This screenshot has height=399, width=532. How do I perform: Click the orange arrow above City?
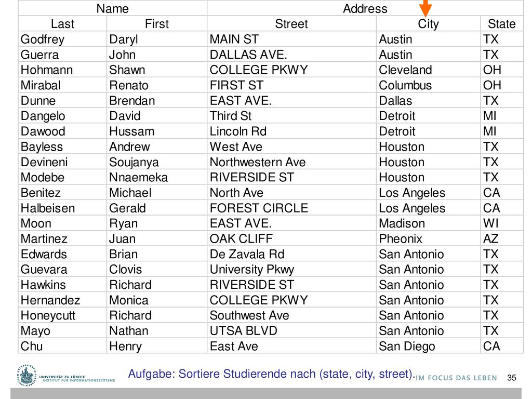click(x=425, y=8)
